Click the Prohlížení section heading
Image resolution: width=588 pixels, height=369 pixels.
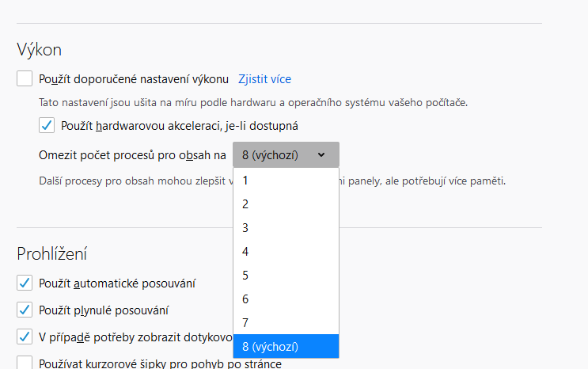[51, 253]
